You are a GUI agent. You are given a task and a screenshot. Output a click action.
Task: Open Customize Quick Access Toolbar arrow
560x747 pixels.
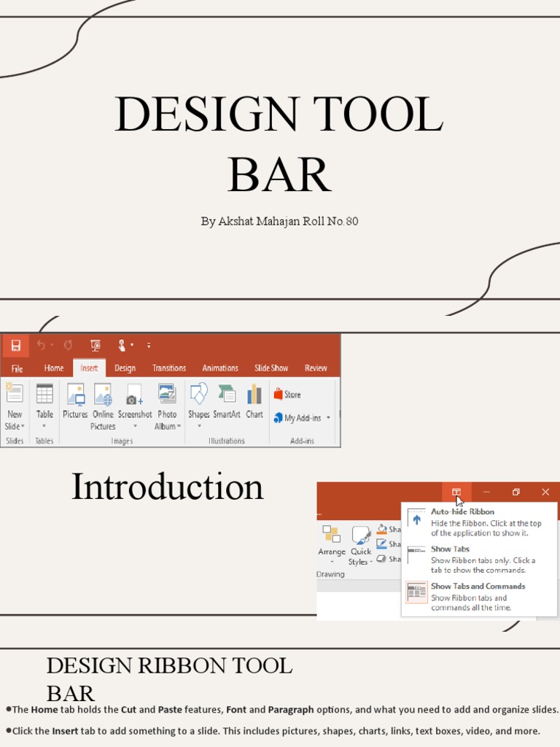[149, 345]
